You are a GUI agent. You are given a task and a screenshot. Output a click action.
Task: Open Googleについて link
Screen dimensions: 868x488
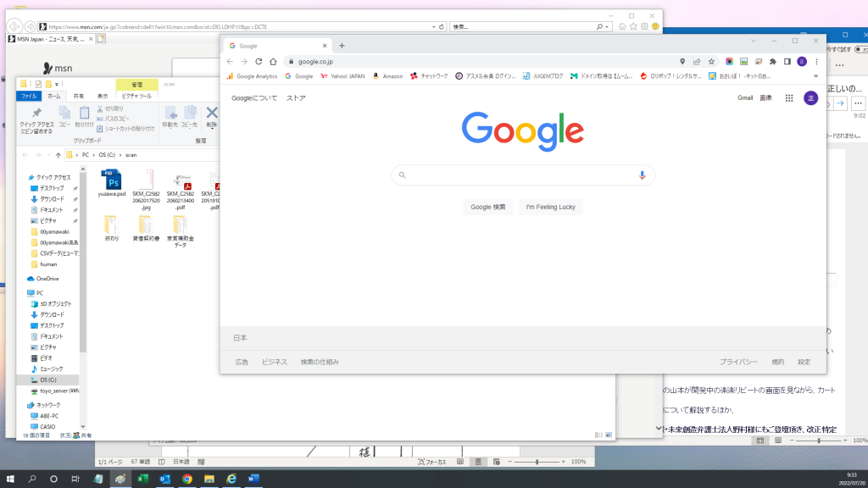click(x=254, y=98)
